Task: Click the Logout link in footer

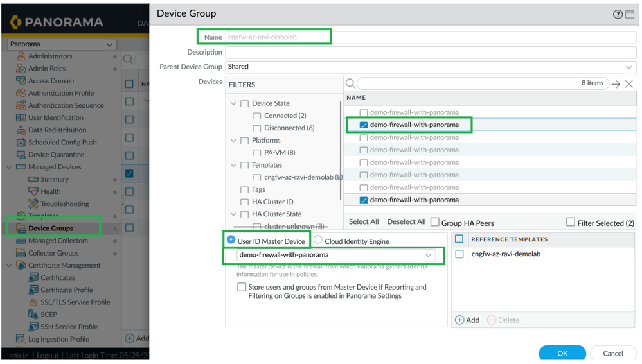Action: pos(48,355)
